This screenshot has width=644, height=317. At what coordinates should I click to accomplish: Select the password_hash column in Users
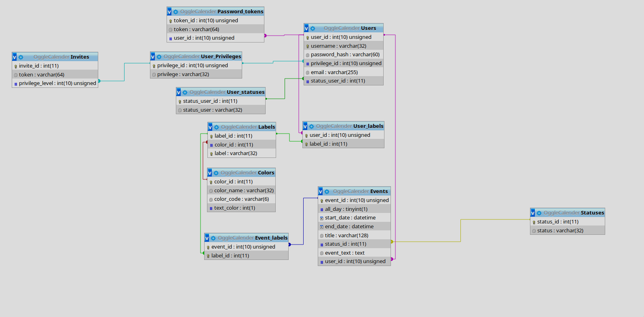(x=345, y=55)
